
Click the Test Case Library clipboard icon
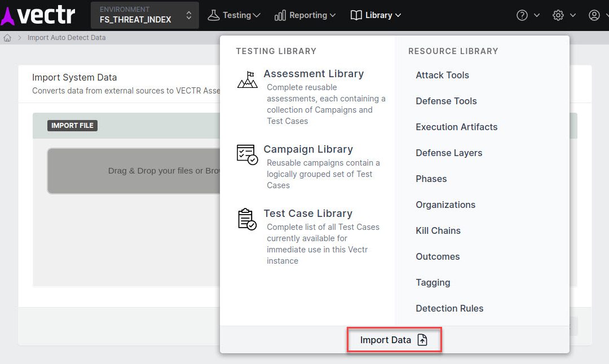tap(247, 219)
